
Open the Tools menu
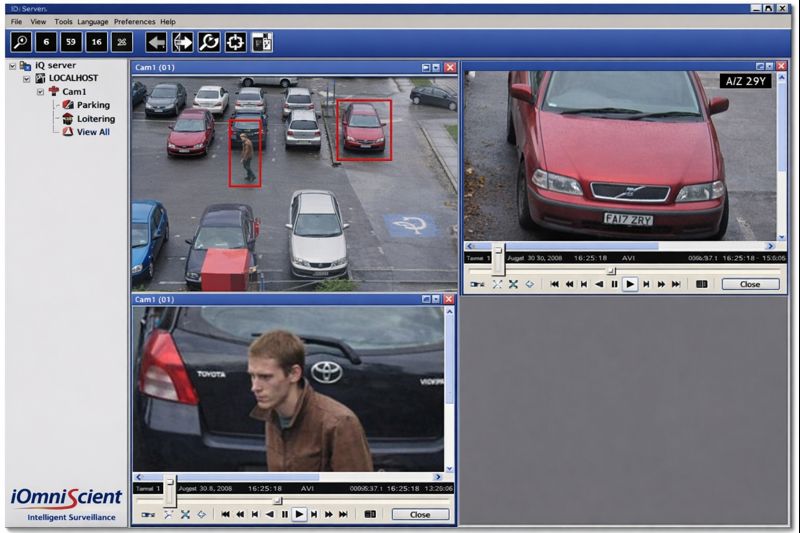click(x=63, y=21)
